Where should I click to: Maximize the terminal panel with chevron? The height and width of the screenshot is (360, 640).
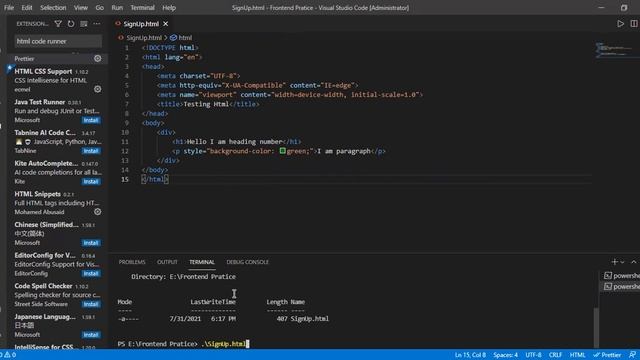coord(634,262)
